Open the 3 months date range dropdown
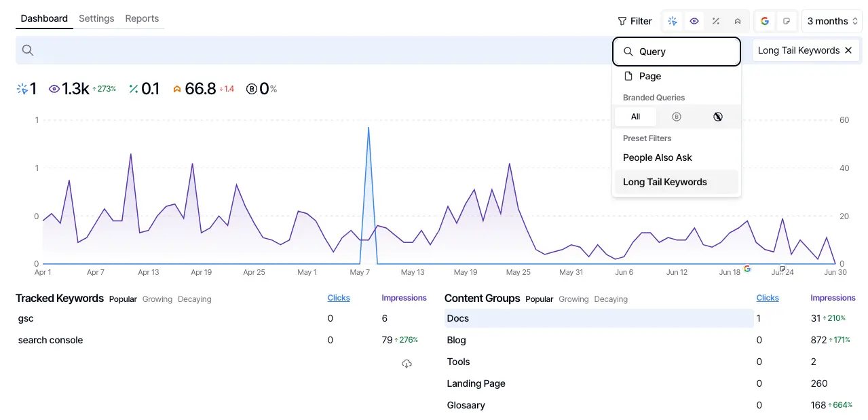Image resolution: width=868 pixels, height=420 pixels. click(x=831, y=21)
